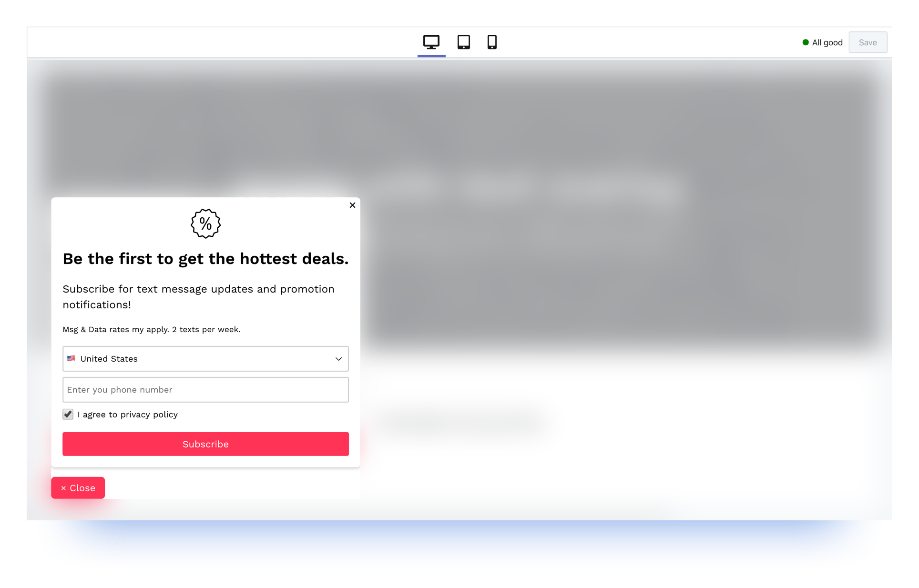Screen dimensions: 919x588
Task: Click the red Close button at bottom
Action: click(78, 487)
